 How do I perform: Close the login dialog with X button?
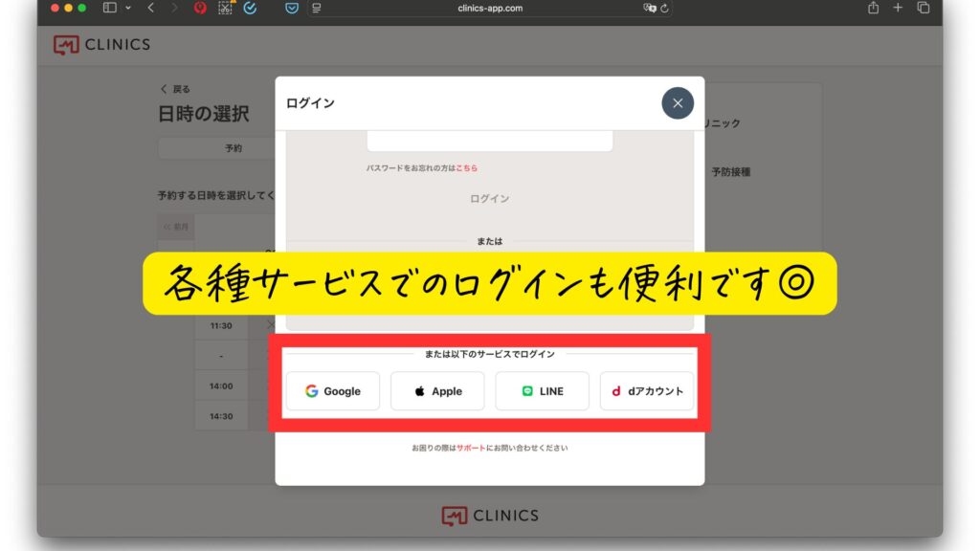coord(678,103)
